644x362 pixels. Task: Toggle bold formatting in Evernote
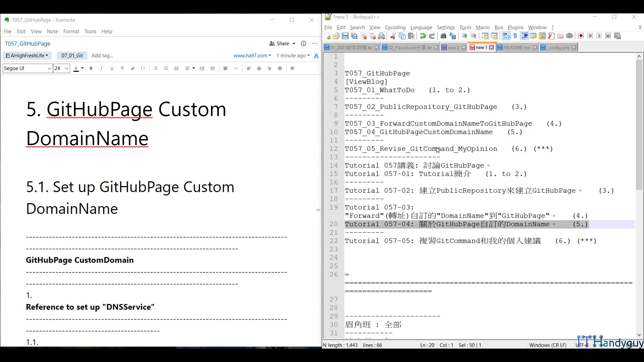point(91,68)
